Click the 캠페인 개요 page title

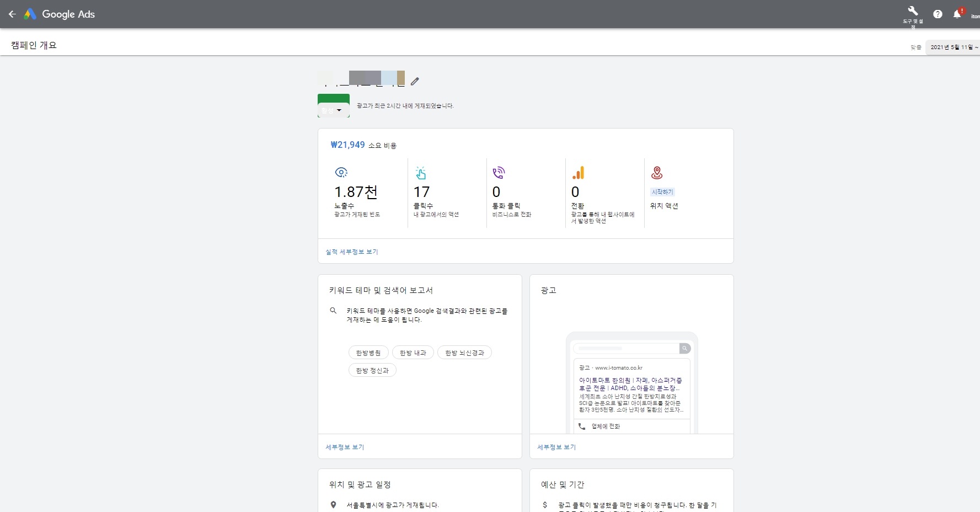(34, 45)
